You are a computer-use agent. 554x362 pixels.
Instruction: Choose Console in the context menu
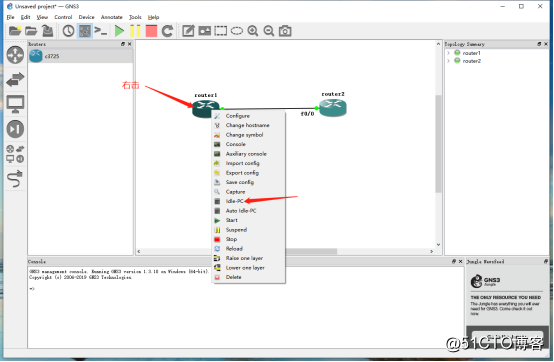click(x=248, y=144)
